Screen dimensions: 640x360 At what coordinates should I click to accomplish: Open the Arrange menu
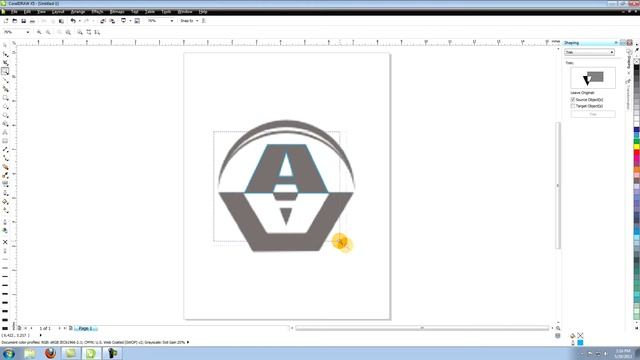click(x=78, y=12)
